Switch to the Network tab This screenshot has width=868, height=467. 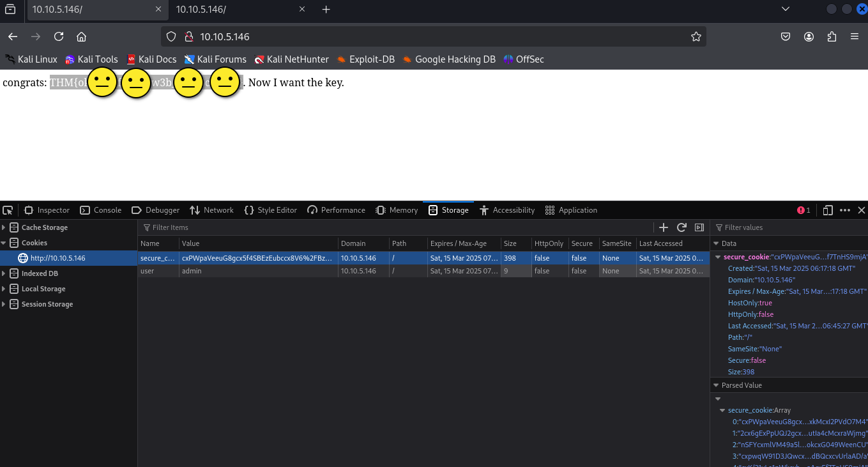coord(212,210)
